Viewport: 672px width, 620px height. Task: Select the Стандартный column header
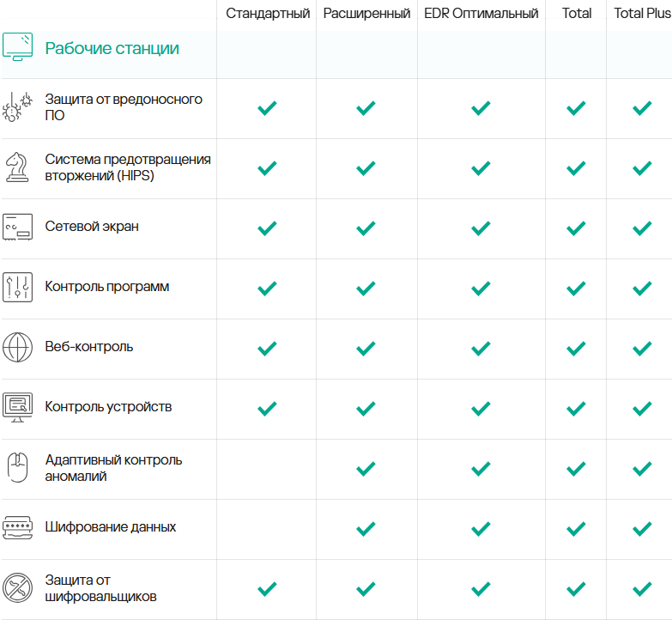268,13
